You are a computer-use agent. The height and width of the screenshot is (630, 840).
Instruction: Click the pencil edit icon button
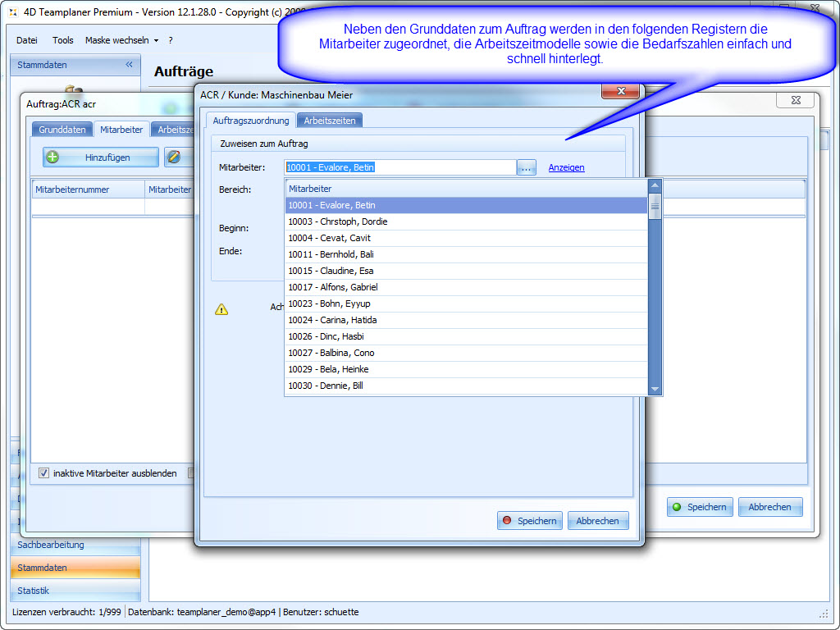pos(173,157)
